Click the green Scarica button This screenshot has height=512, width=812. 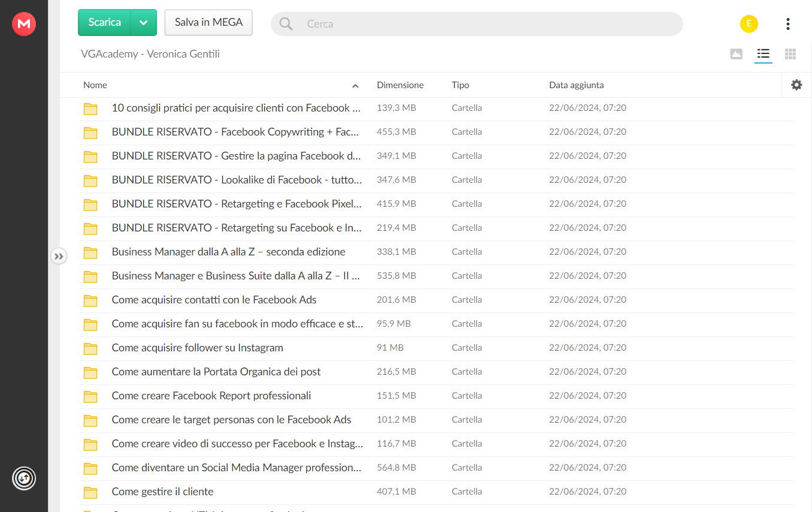point(104,22)
